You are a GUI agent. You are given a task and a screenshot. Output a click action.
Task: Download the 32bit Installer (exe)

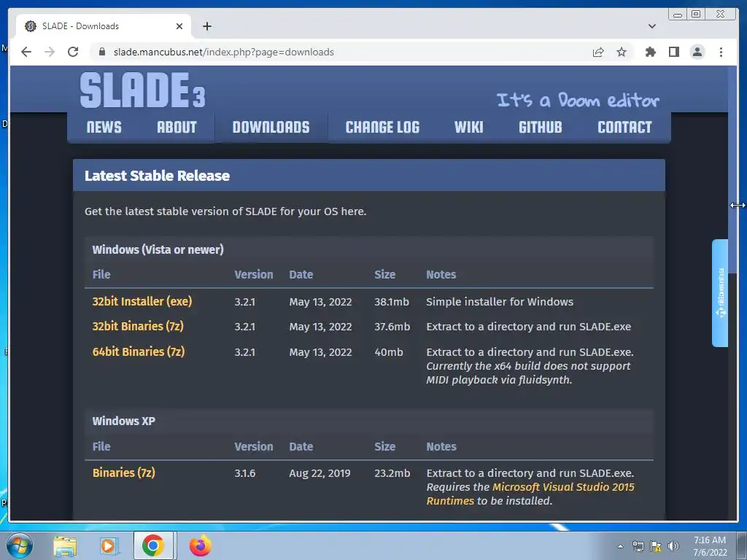[x=142, y=301]
